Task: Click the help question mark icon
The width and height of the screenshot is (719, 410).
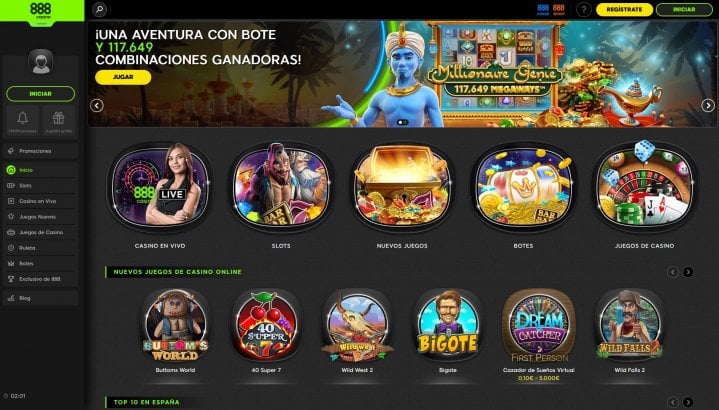Action: click(583, 9)
